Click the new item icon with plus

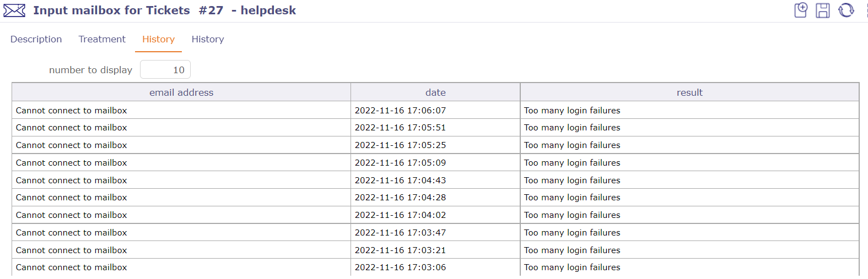tap(801, 10)
